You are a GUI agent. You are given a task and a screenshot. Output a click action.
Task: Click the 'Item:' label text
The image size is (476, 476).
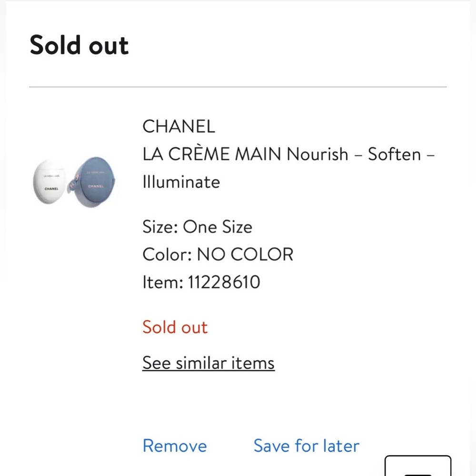pyautogui.click(x=162, y=282)
